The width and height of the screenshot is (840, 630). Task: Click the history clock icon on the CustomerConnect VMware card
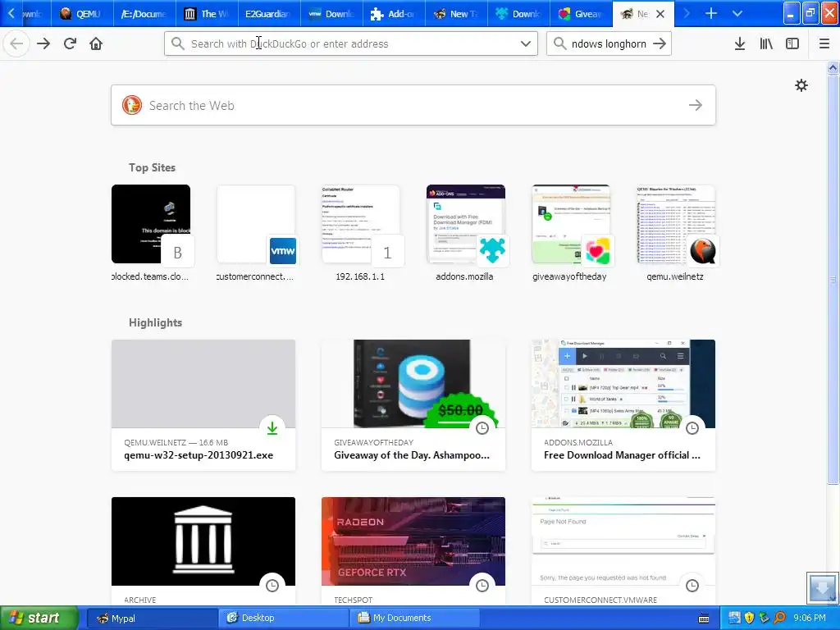coord(692,586)
